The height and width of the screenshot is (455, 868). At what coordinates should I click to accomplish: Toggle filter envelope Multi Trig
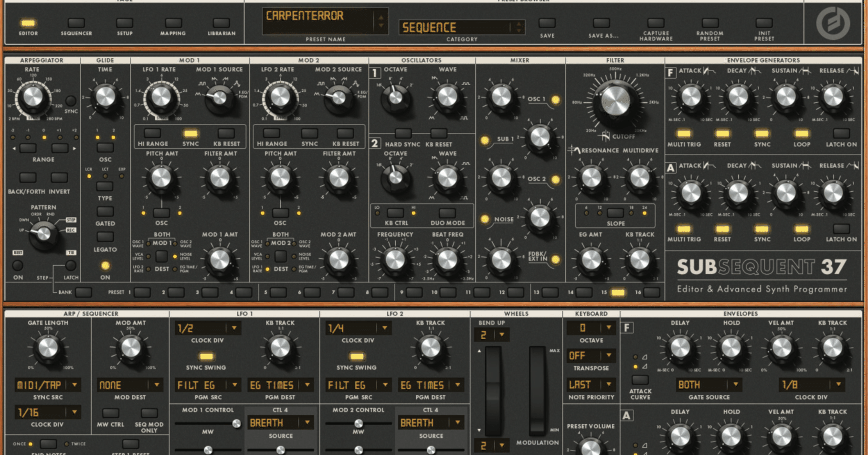684,134
